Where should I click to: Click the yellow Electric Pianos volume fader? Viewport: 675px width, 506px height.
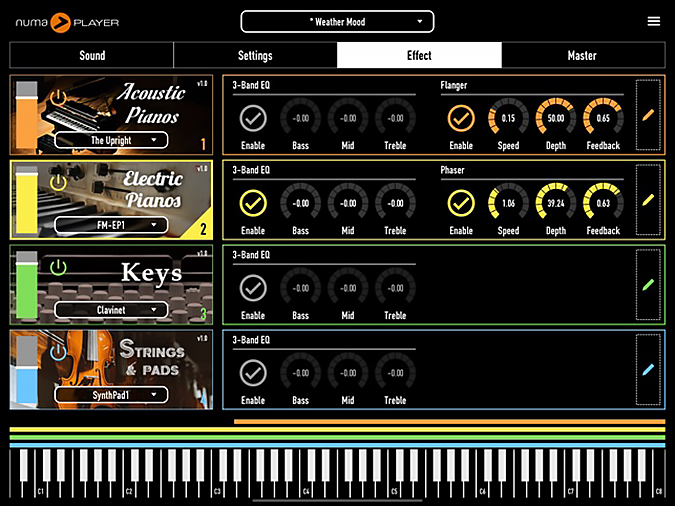pyautogui.click(x=27, y=200)
